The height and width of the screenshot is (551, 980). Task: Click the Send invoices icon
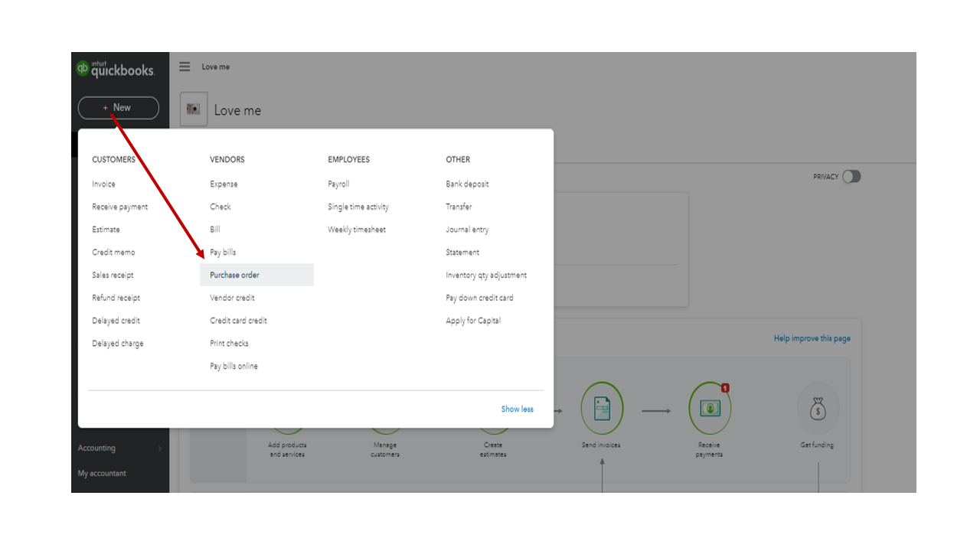coord(601,408)
